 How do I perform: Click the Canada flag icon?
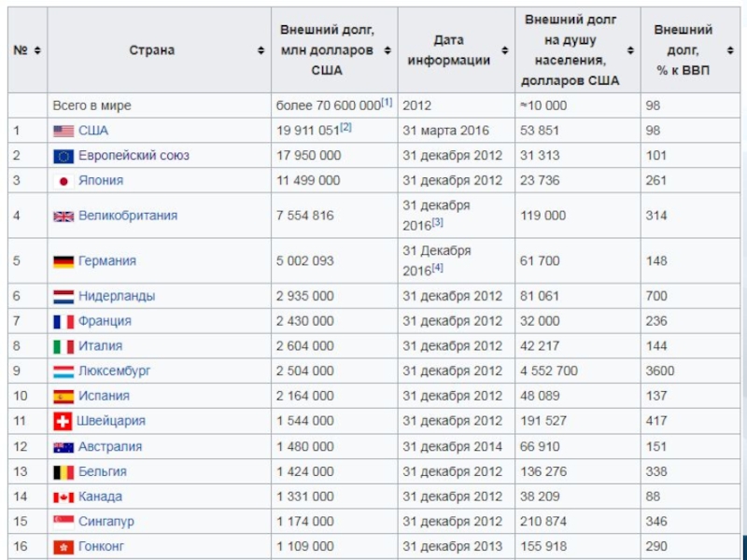[x=63, y=497]
